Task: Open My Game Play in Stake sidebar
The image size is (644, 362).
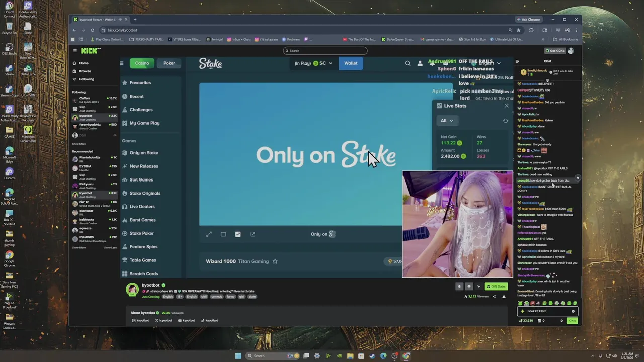Action: click(141, 123)
